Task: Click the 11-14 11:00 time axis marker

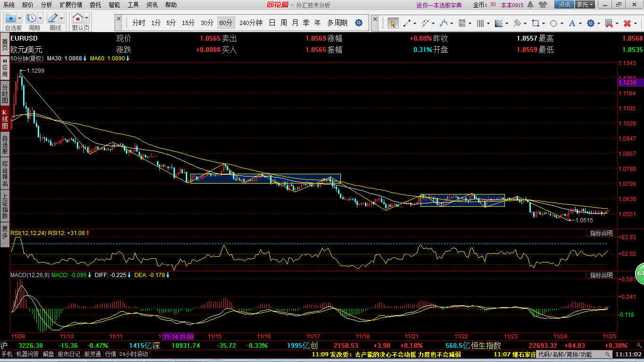Action: click(x=177, y=337)
